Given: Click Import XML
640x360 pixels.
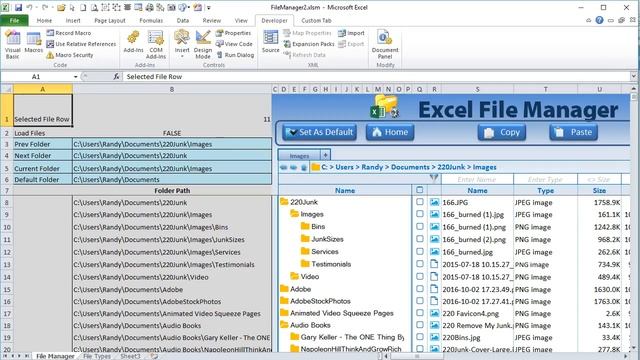Looking at the screenshot, I should coord(351,33).
